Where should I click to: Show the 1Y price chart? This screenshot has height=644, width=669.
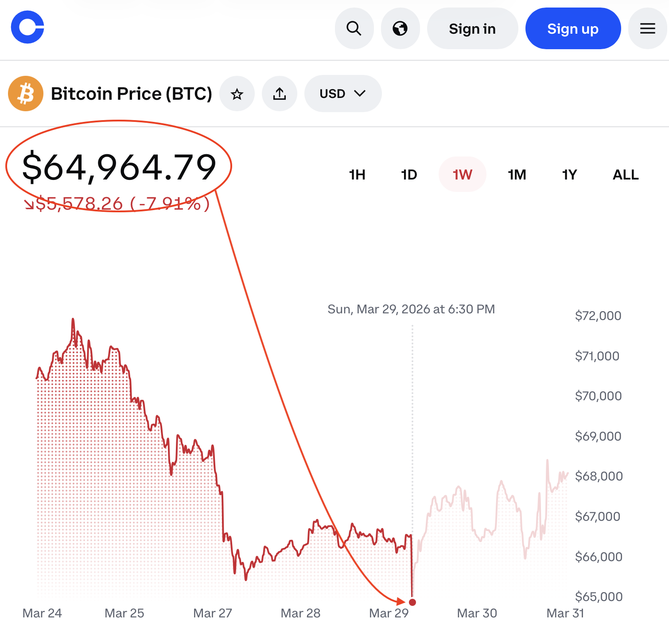(569, 175)
